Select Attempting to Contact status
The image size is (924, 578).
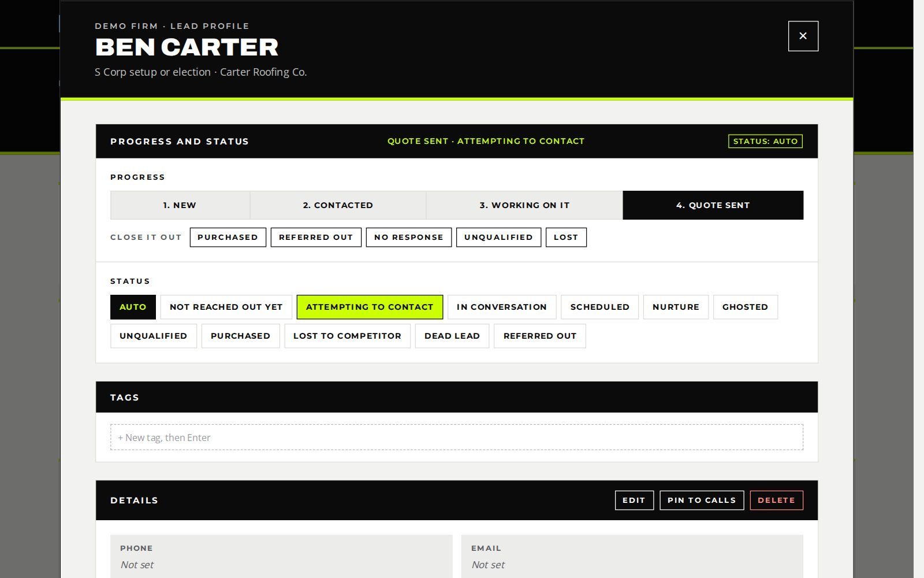tap(370, 307)
